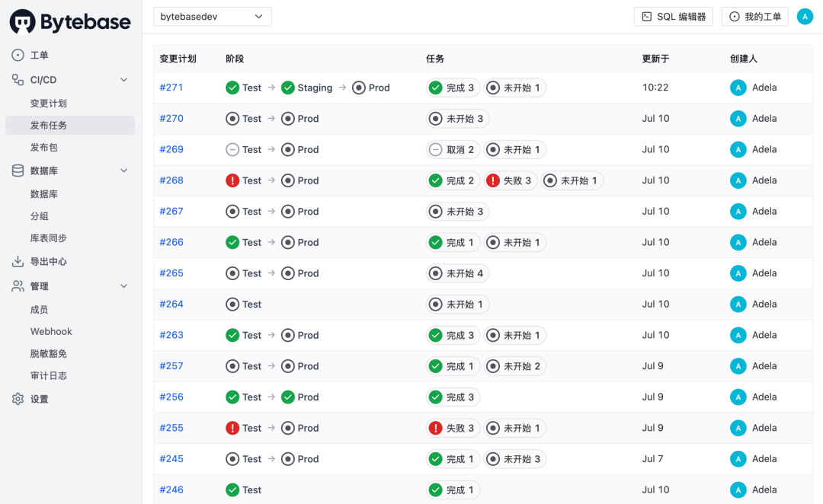Click the red failed icon on #268 Test stage

coord(232,180)
